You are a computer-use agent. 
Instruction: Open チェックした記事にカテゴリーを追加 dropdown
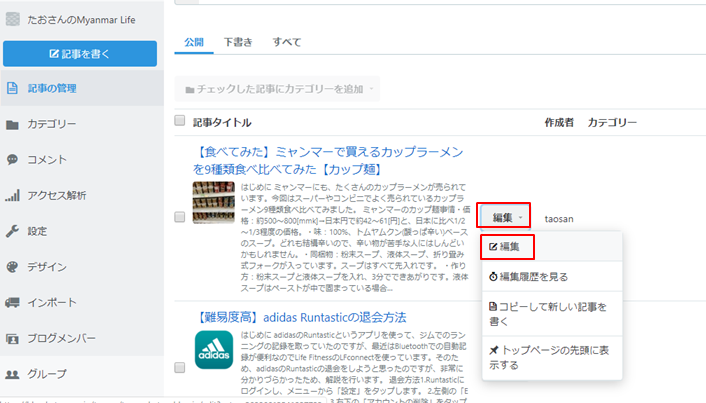[277, 89]
